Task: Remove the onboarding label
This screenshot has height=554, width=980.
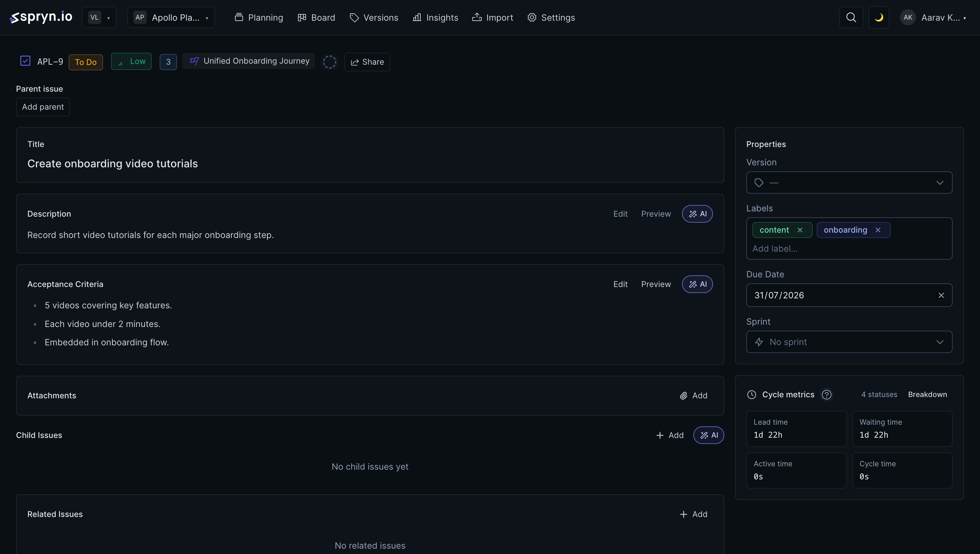Action: tap(878, 230)
